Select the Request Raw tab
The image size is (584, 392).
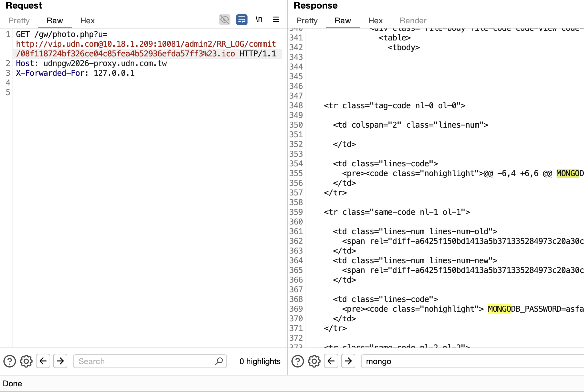pos(55,21)
